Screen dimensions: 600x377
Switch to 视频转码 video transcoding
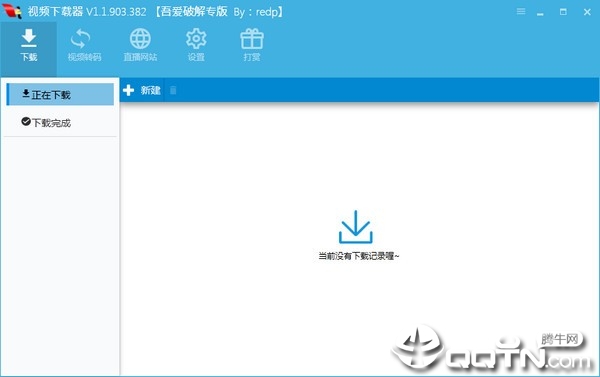point(84,46)
